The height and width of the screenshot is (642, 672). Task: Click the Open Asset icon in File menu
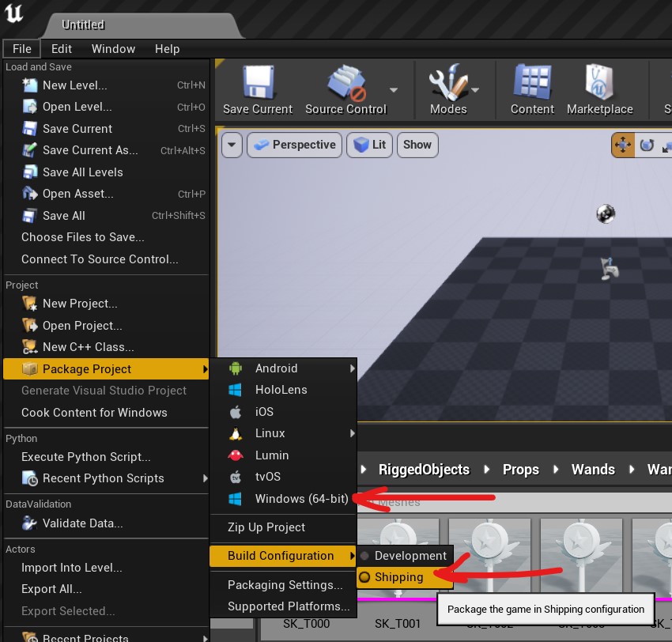point(29,194)
